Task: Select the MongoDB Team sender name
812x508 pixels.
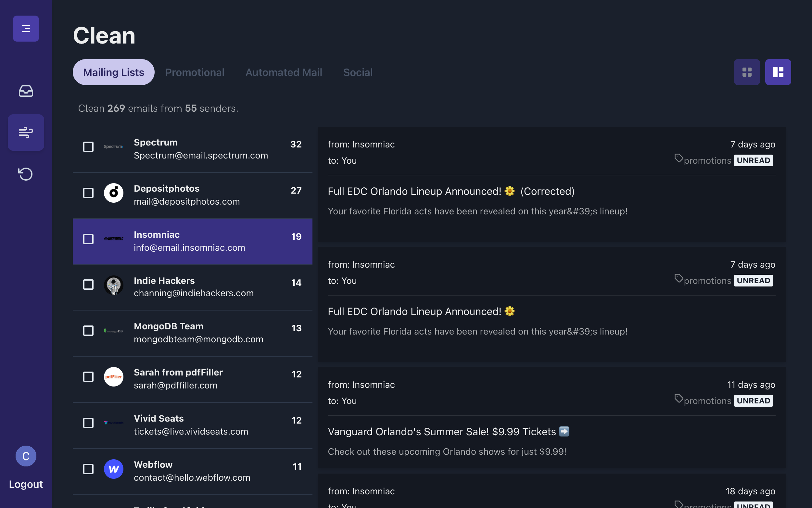Action: tap(169, 326)
